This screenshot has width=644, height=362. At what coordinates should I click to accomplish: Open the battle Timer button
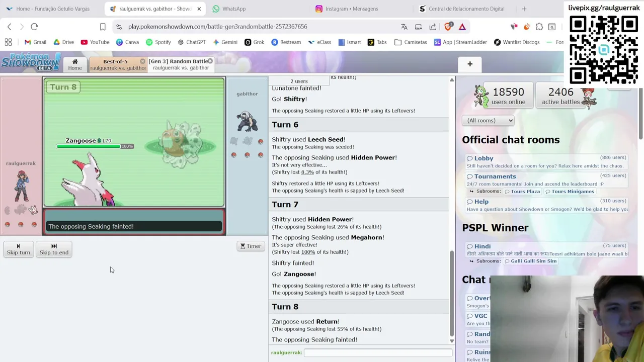251,246
